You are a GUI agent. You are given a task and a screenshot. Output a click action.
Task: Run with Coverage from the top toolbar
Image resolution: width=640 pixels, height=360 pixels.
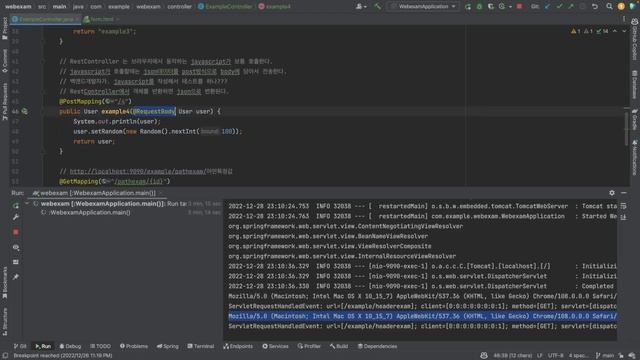click(491, 7)
